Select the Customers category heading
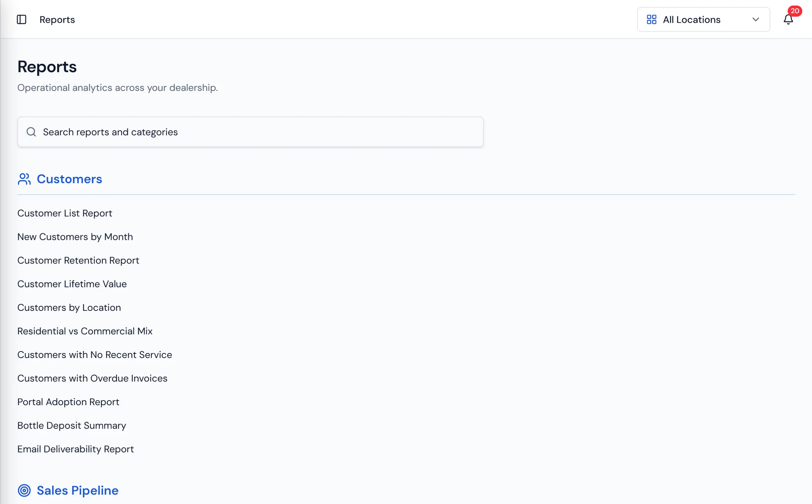 click(x=69, y=179)
